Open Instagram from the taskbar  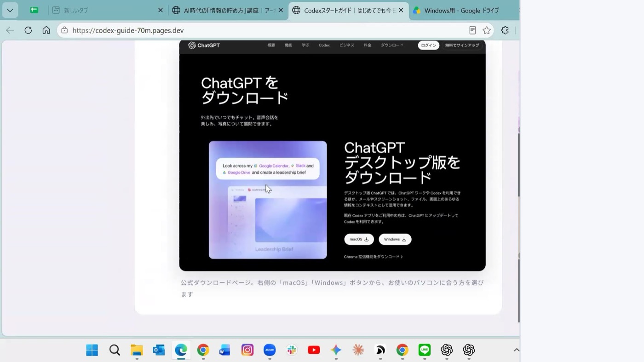coord(247,350)
